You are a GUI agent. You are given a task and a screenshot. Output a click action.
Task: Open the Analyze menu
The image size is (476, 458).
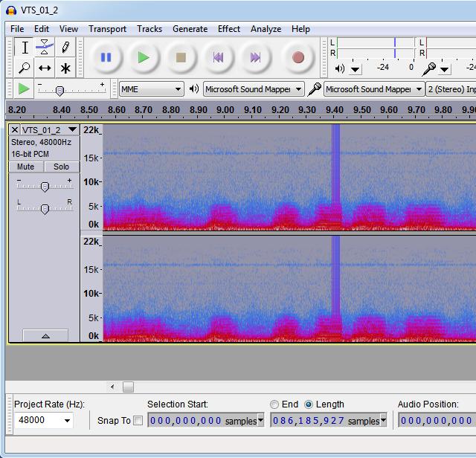tap(266, 29)
